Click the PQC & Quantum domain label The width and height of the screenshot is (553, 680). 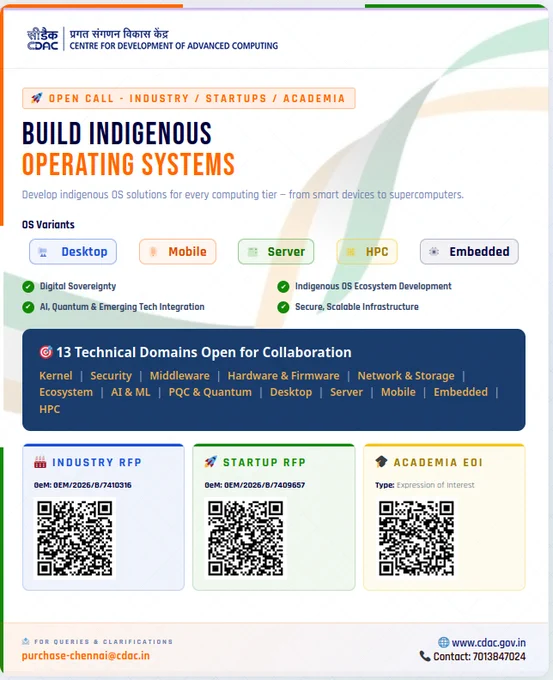(x=210, y=392)
